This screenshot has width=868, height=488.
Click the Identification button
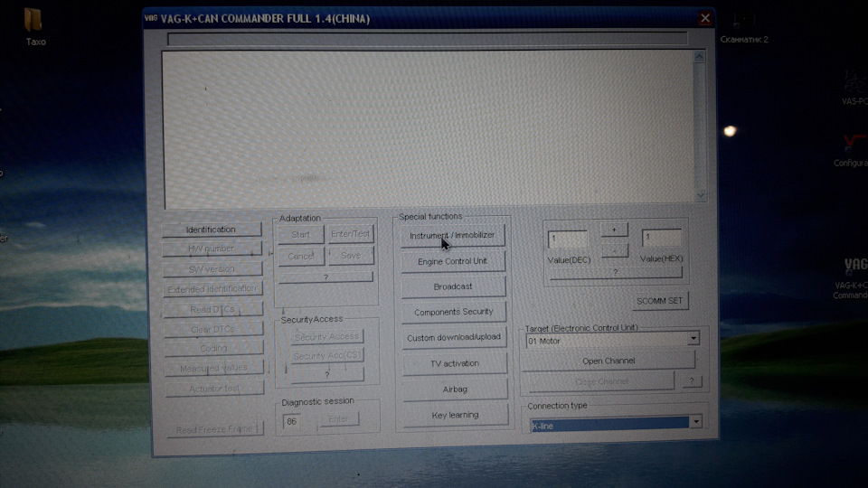point(212,229)
